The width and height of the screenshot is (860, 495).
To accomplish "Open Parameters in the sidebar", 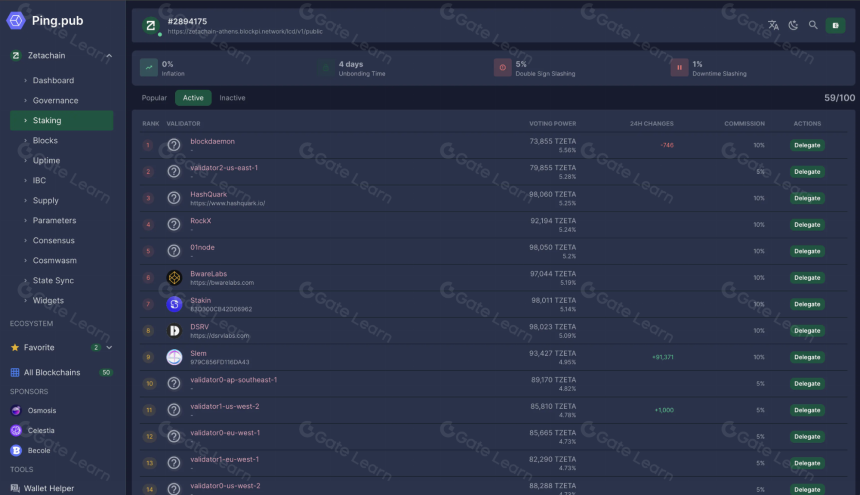I will 54,220.
